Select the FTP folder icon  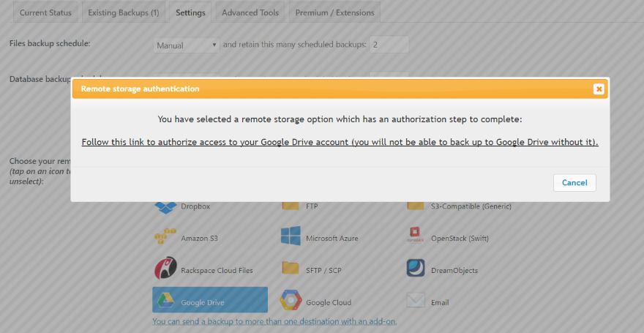pyautogui.click(x=291, y=206)
